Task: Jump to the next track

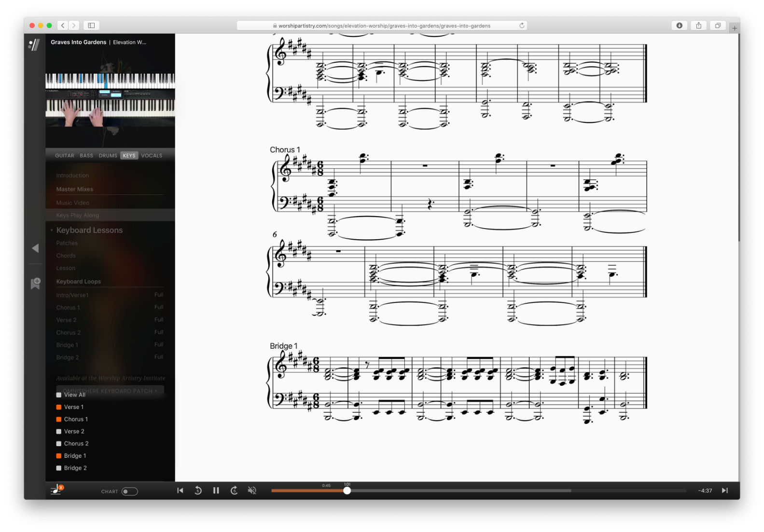Action: pyautogui.click(x=724, y=491)
